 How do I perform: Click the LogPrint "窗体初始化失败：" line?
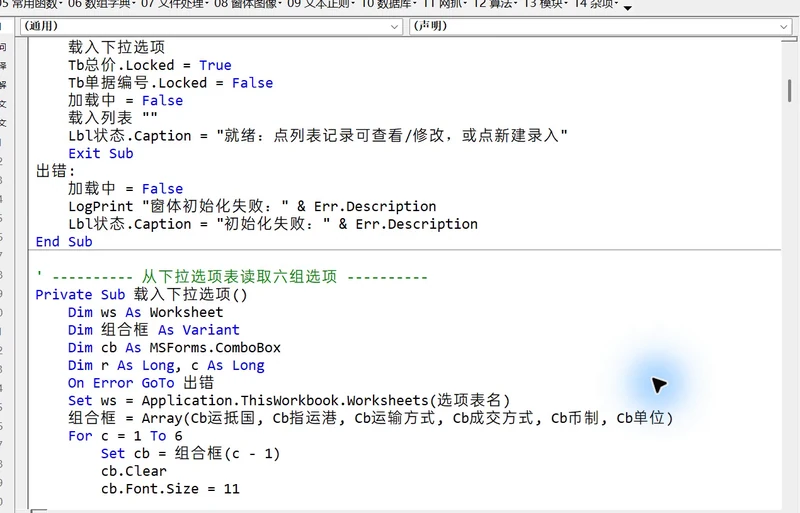(x=252, y=206)
